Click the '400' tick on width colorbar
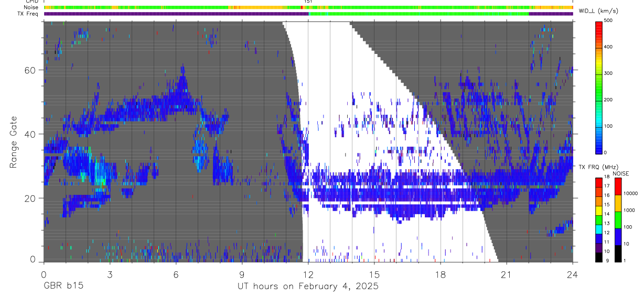Screen dimensions: 644x297 [x=609, y=47]
